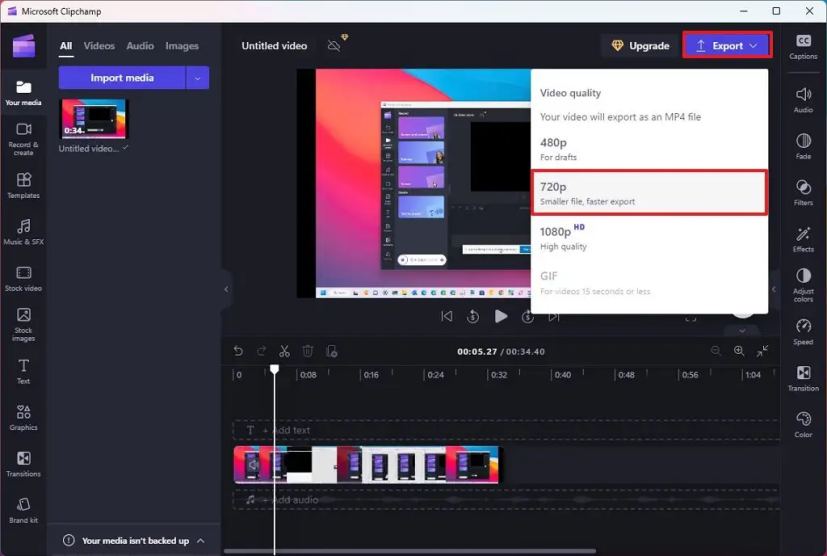Click the redo arrow in timeline toolbar
This screenshot has width=827, height=556.
coord(262,351)
